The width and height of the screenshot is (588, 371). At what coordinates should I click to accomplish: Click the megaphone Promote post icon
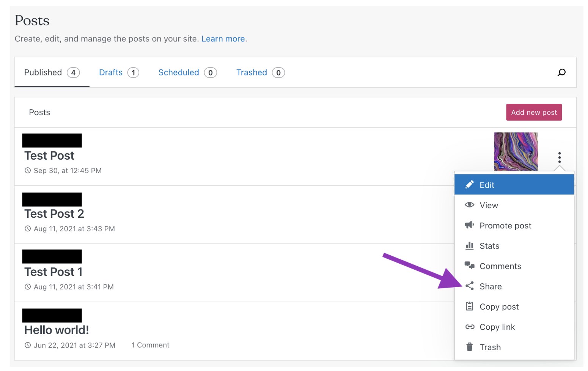pyautogui.click(x=470, y=225)
